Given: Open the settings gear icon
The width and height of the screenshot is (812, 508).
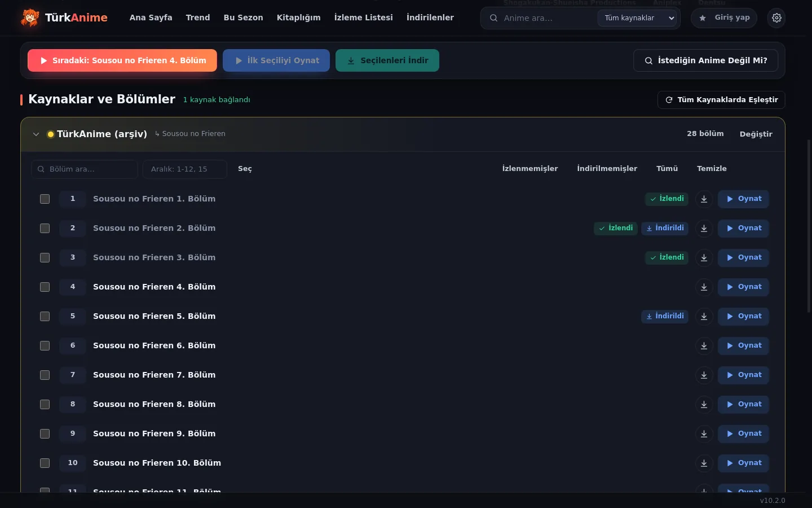Looking at the screenshot, I should click(776, 18).
